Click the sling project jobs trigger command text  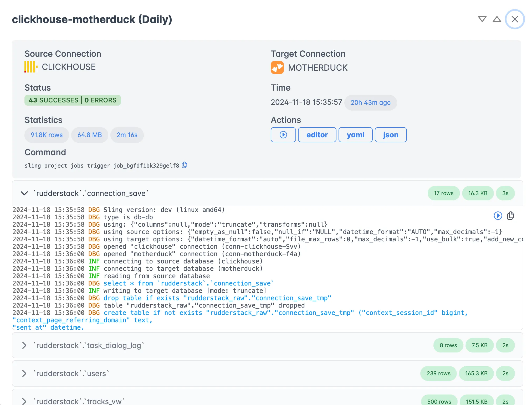click(x=102, y=166)
